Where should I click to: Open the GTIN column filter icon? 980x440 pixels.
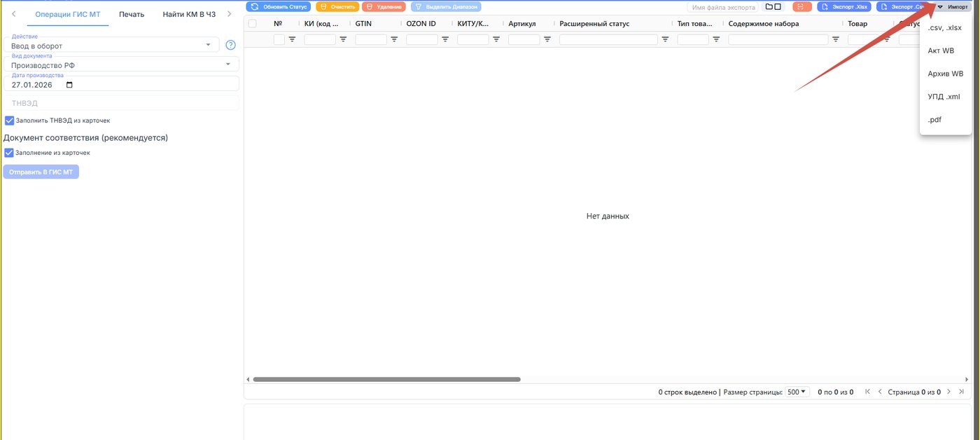[x=394, y=39]
